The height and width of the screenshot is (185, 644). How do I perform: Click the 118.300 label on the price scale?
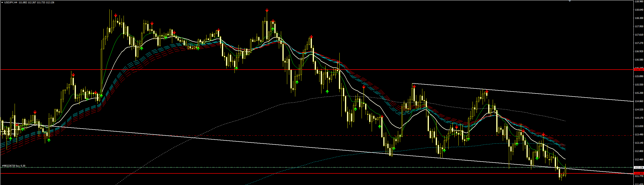tap(639, 18)
